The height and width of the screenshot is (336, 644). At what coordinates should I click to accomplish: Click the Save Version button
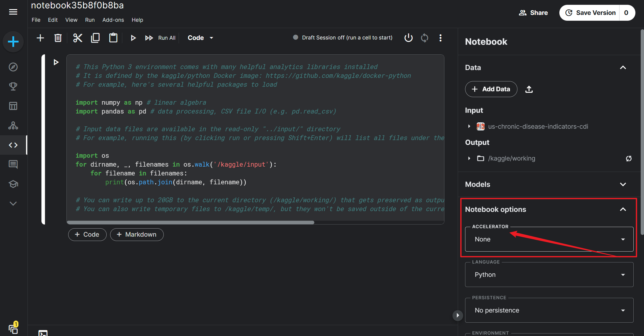(x=590, y=13)
